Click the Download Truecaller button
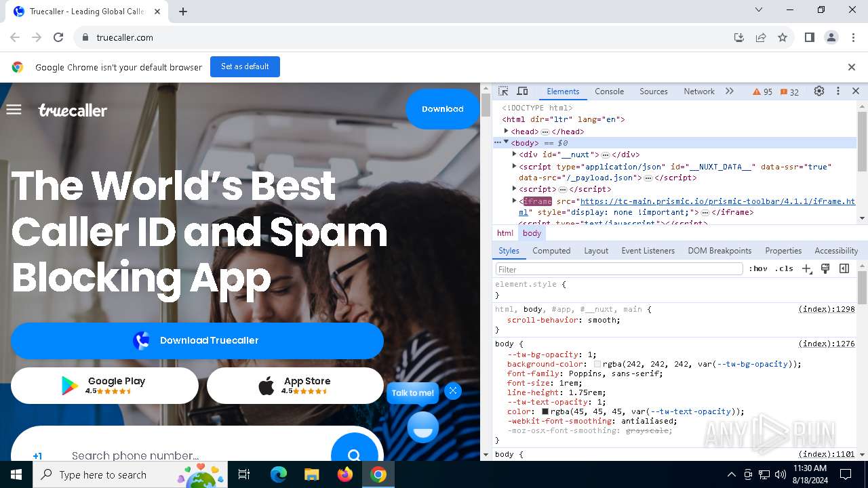 (x=197, y=340)
